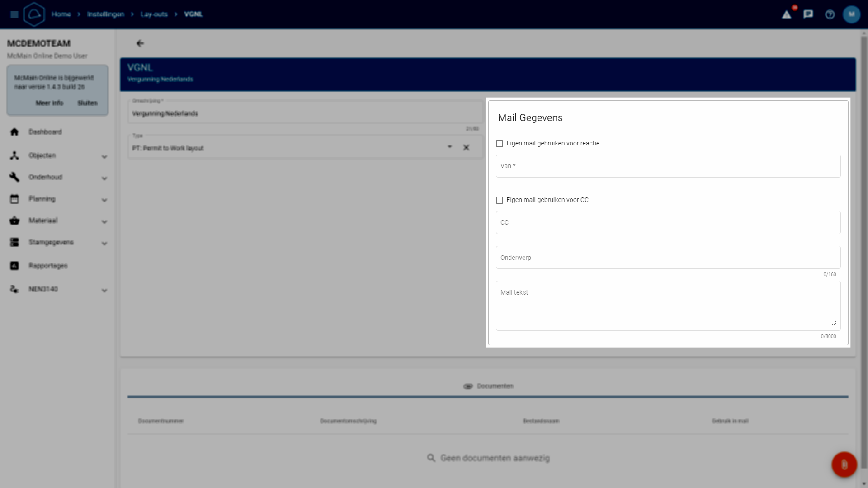
Task: Open the Type dropdown arrow
Action: (449, 147)
